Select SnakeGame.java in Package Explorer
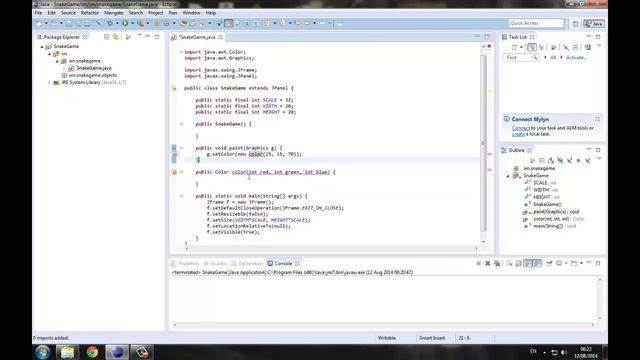This screenshot has height=360, width=640. point(93,68)
